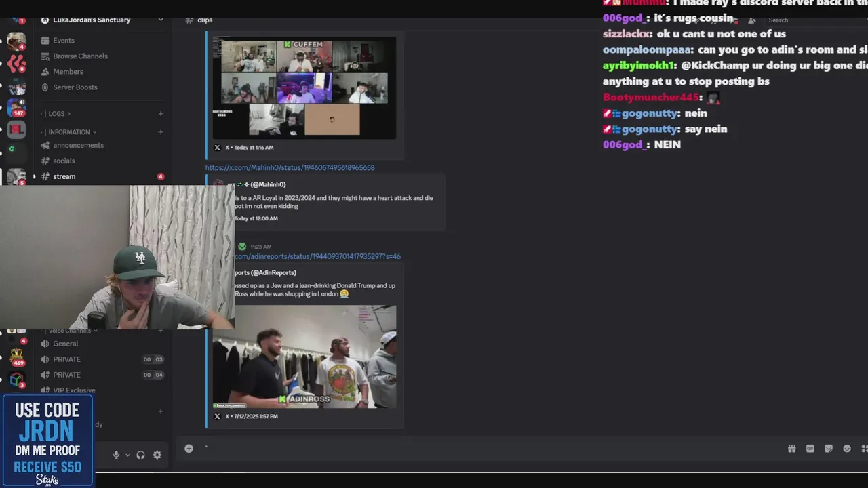
Task: Open the gift icon in message bar
Action: 791,449
